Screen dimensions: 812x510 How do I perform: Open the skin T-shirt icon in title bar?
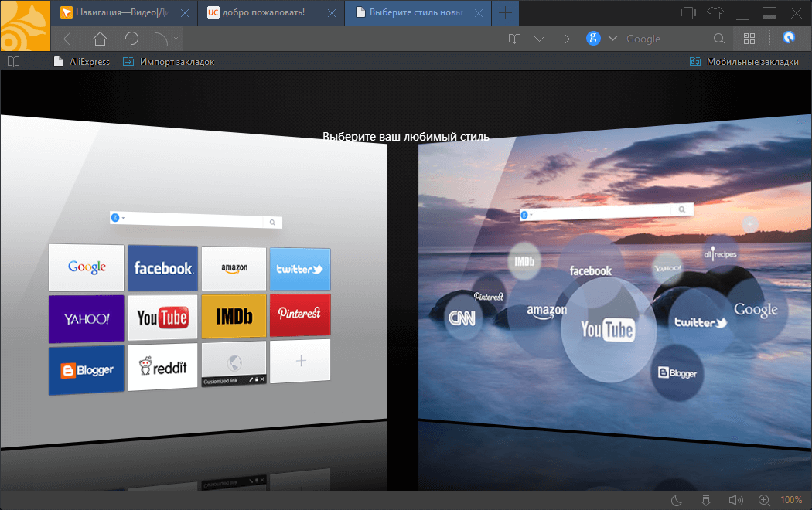(715, 13)
